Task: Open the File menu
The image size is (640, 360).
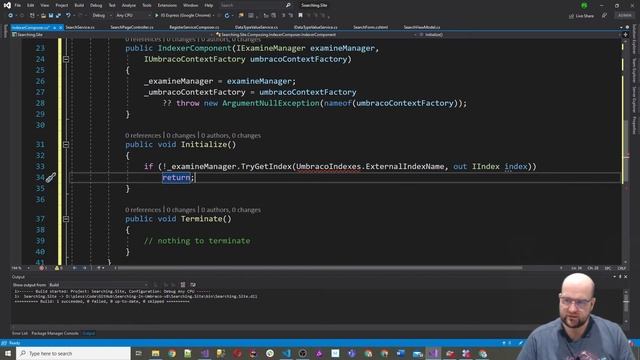Action: point(18,5)
